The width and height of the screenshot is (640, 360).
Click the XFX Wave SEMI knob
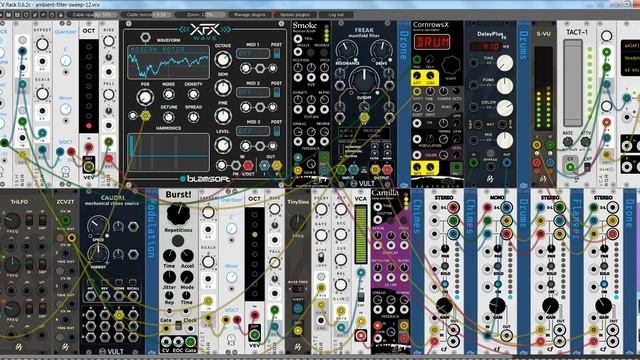tap(222, 88)
